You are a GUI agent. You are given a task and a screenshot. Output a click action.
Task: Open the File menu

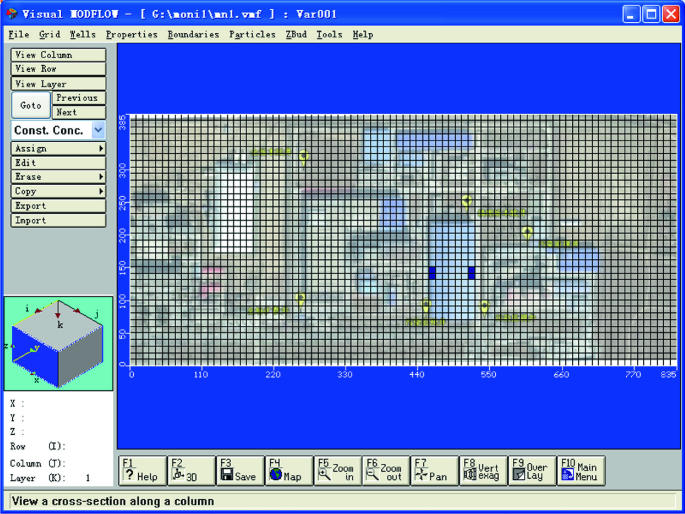(19, 34)
